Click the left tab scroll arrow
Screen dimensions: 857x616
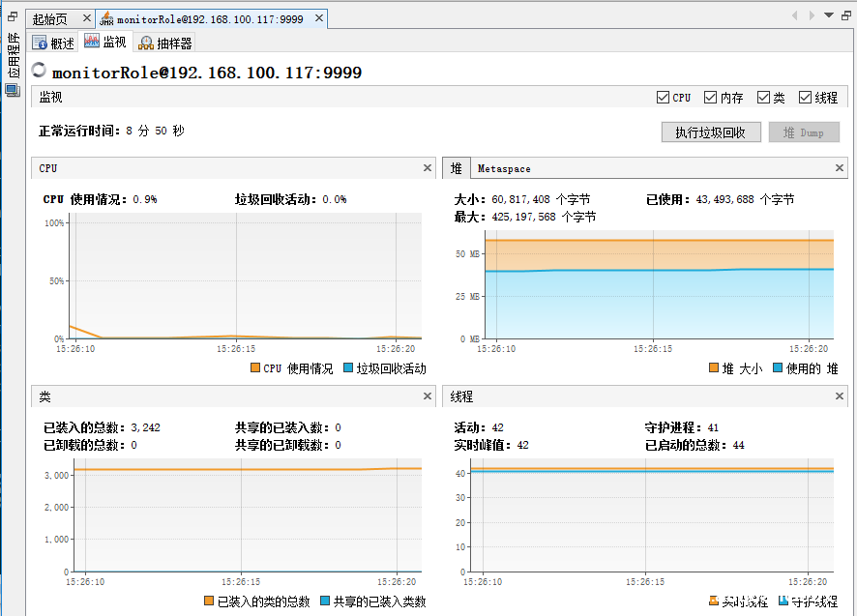click(796, 15)
